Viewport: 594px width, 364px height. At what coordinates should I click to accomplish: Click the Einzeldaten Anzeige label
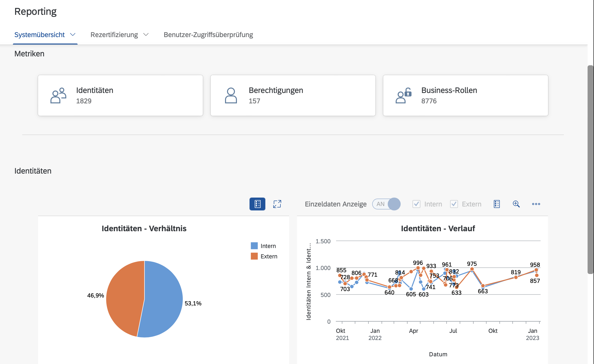[336, 204]
